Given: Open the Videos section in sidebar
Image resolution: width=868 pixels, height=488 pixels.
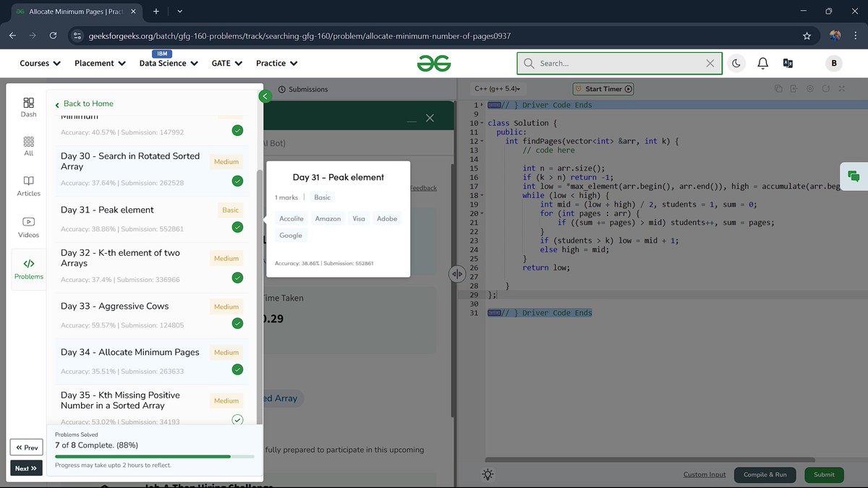Looking at the screenshot, I should tap(28, 228).
